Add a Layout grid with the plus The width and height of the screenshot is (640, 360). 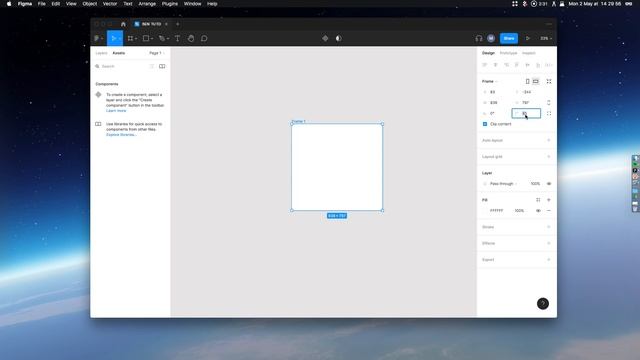point(549,157)
